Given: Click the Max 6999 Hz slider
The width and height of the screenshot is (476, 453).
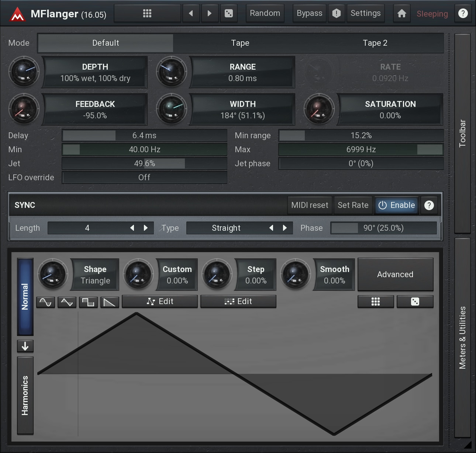Looking at the screenshot, I should (x=361, y=150).
